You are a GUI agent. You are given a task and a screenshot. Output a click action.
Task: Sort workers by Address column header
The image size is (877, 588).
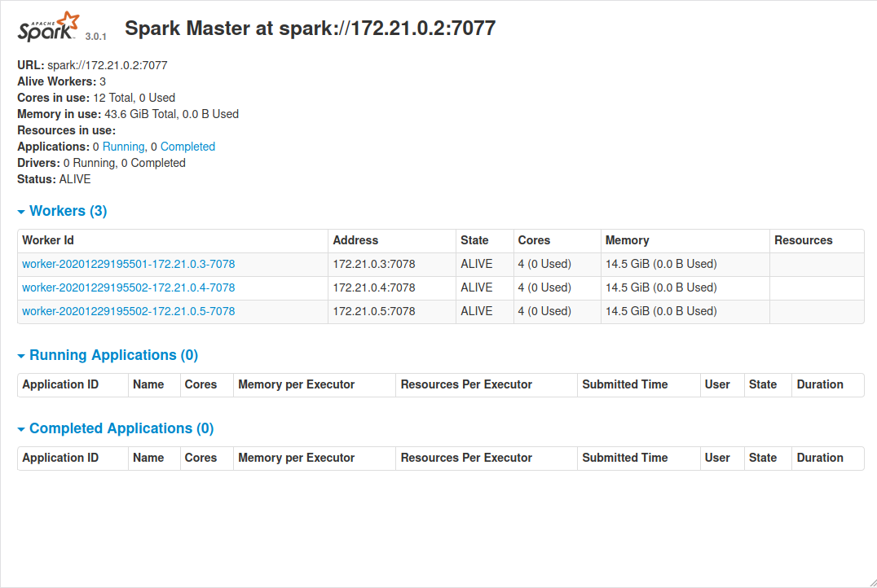click(x=355, y=240)
